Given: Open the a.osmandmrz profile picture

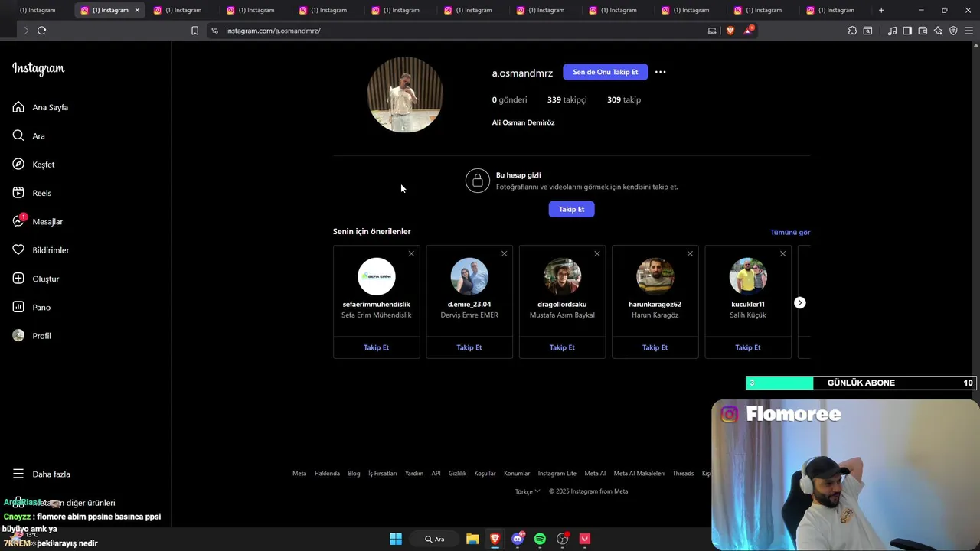Looking at the screenshot, I should click(x=405, y=95).
